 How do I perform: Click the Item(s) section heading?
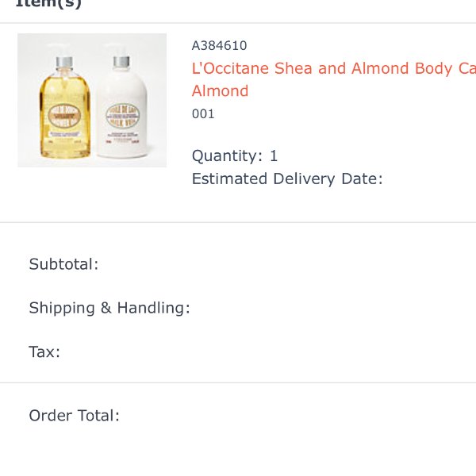[x=48, y=4]
